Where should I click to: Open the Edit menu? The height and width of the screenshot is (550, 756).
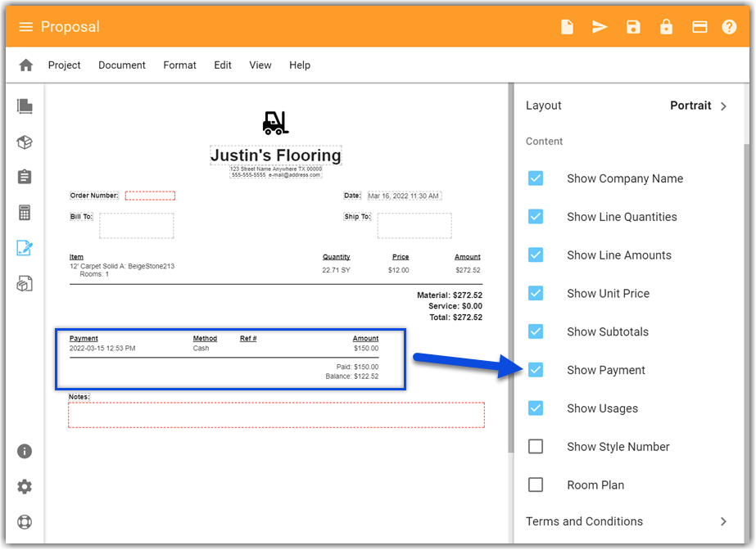(223, 65)
